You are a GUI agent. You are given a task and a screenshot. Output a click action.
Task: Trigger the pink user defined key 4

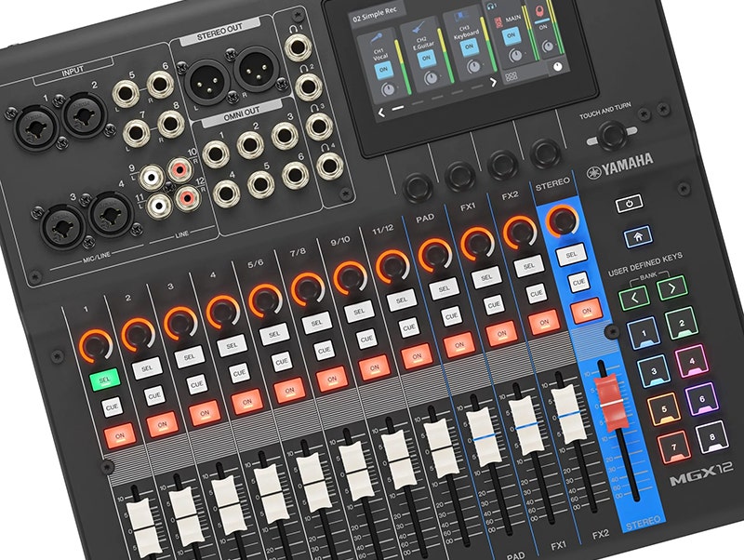[692, 361]
